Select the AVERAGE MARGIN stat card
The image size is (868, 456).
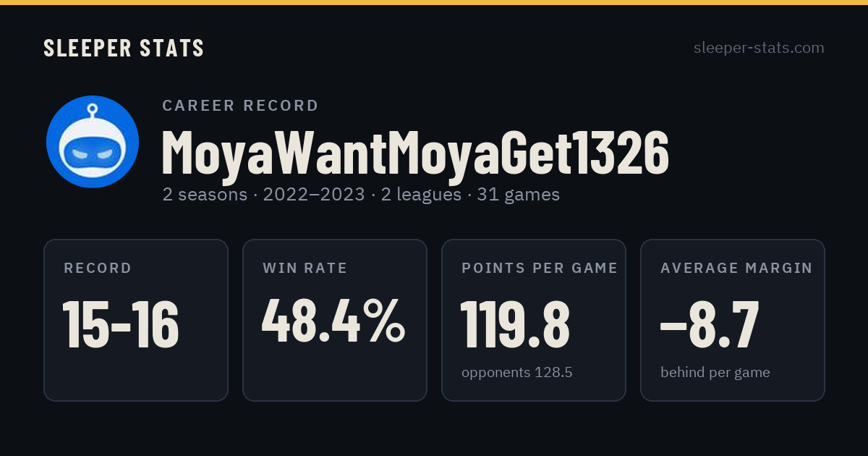733,320
